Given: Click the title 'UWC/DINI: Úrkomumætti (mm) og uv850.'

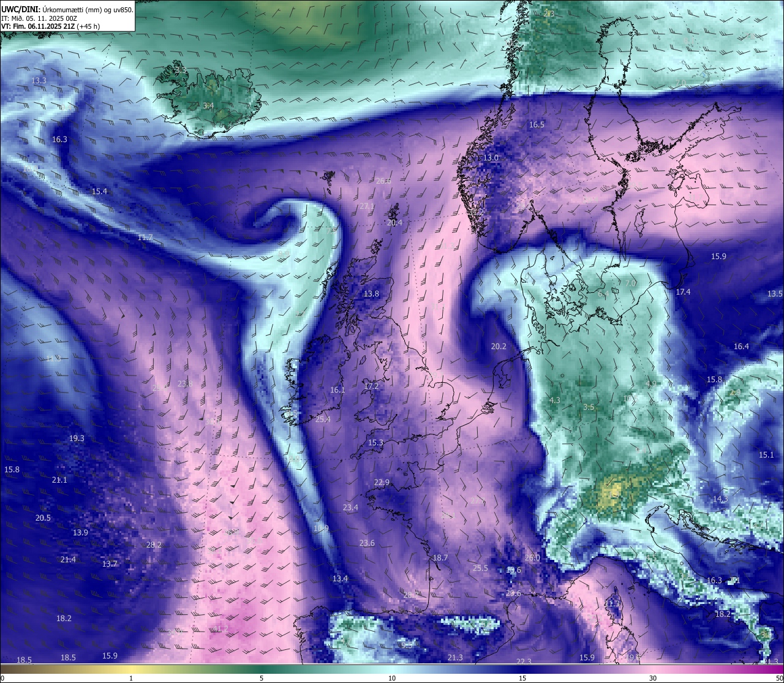Looking at the screenshot, I should click(x=67, y=9).
